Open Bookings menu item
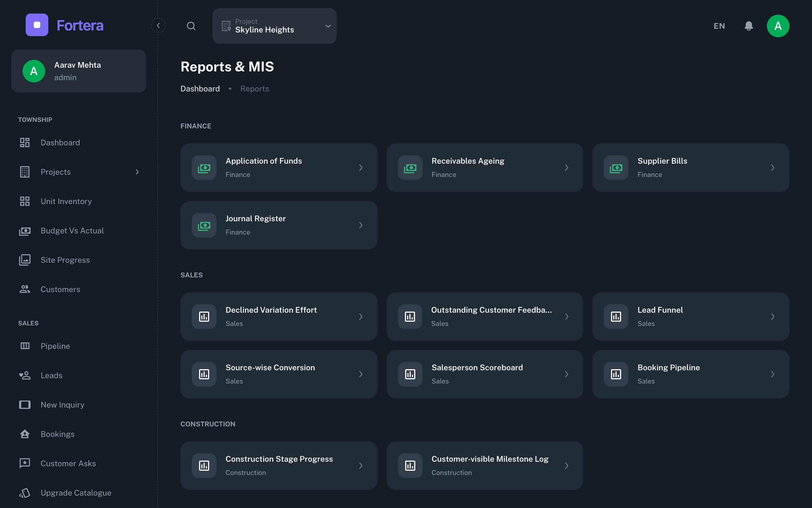 pos(79,434)
